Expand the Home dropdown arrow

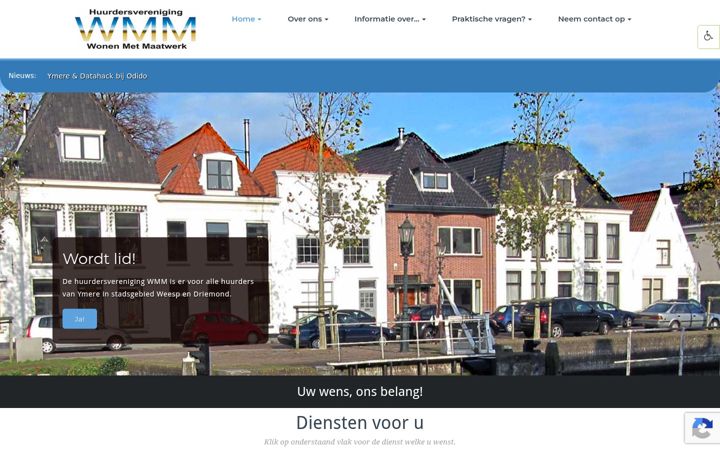coord(259,19)
